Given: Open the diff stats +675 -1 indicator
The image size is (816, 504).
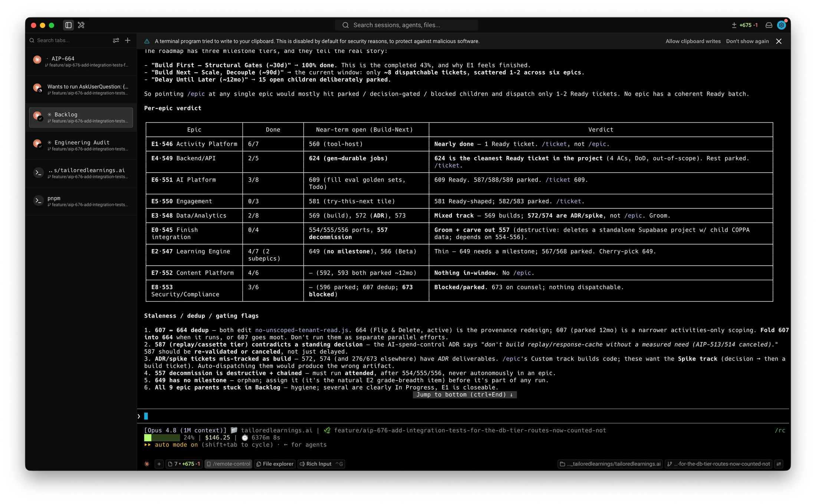Looking at the screenshot, I should (x=745, y=25).
